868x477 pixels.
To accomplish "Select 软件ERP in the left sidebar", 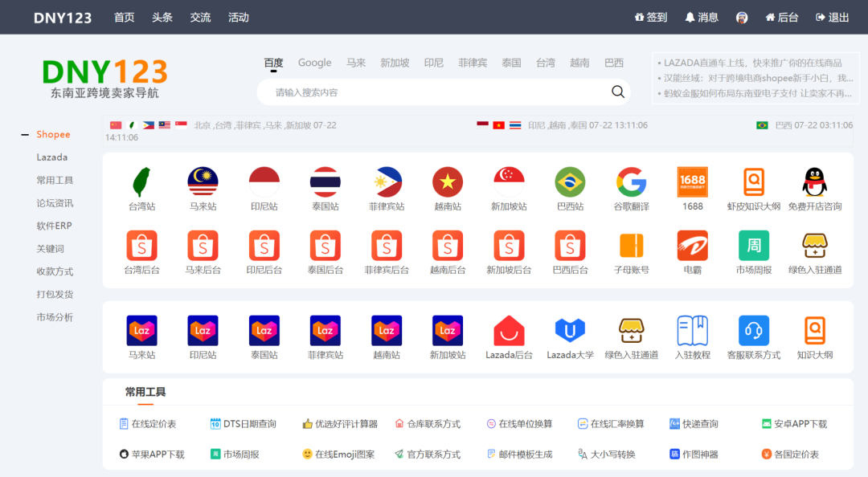I will (x=55, y=226).
